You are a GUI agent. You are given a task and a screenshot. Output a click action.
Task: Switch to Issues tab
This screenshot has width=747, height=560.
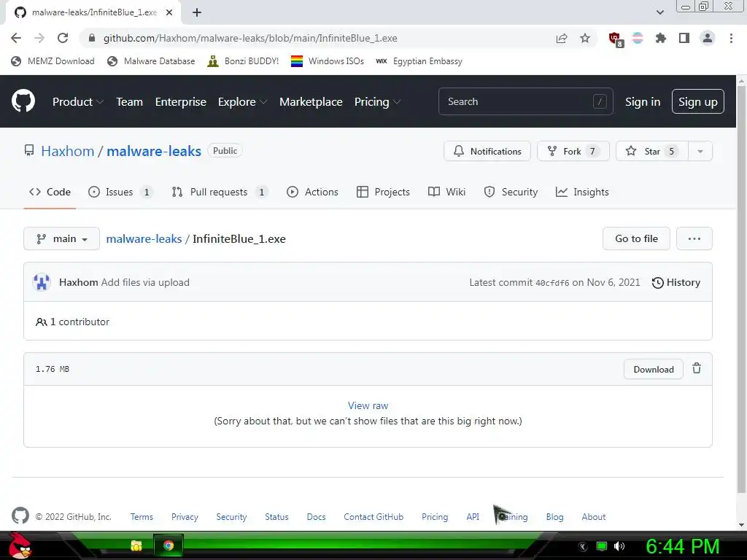click(120, 192)
